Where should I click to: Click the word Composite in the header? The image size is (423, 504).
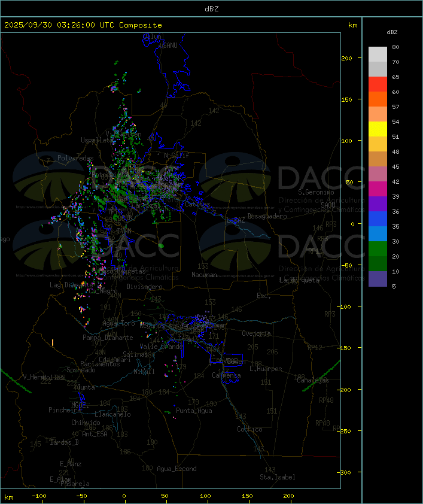[x=141, y=25]
